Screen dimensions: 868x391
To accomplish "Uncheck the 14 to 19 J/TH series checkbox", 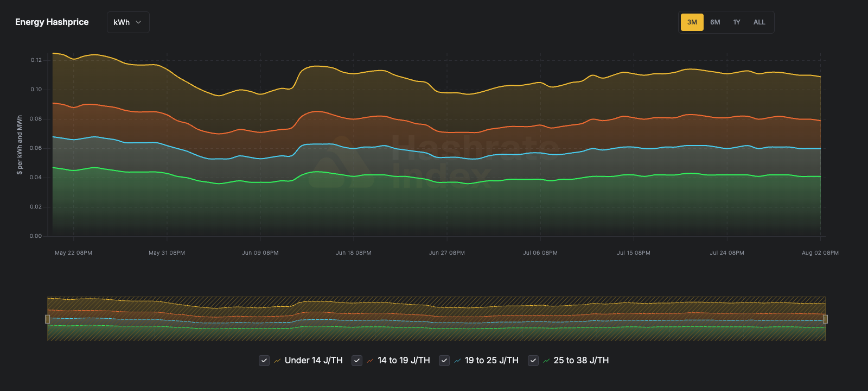I will click(357, 361).
